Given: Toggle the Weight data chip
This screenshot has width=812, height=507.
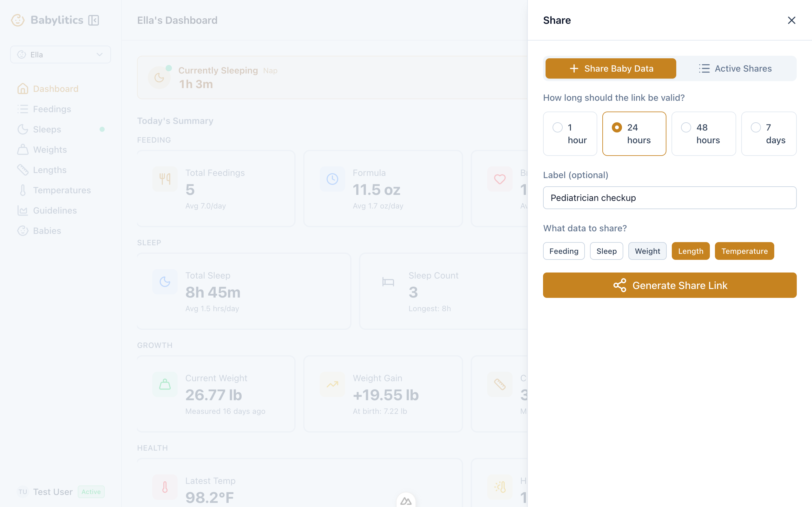Looking at the screenshot, I should 647,251.
